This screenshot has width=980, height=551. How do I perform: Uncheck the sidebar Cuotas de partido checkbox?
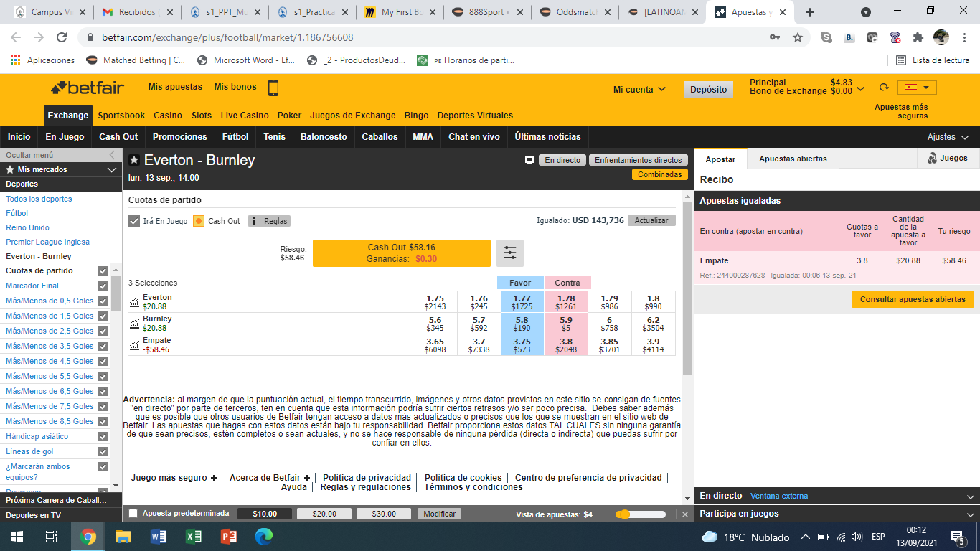coord(103,270)
